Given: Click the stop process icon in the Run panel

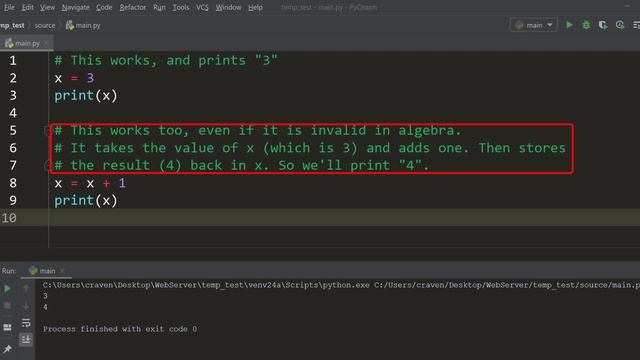Looking at the screenshot, I should click(x=7, y=305).
